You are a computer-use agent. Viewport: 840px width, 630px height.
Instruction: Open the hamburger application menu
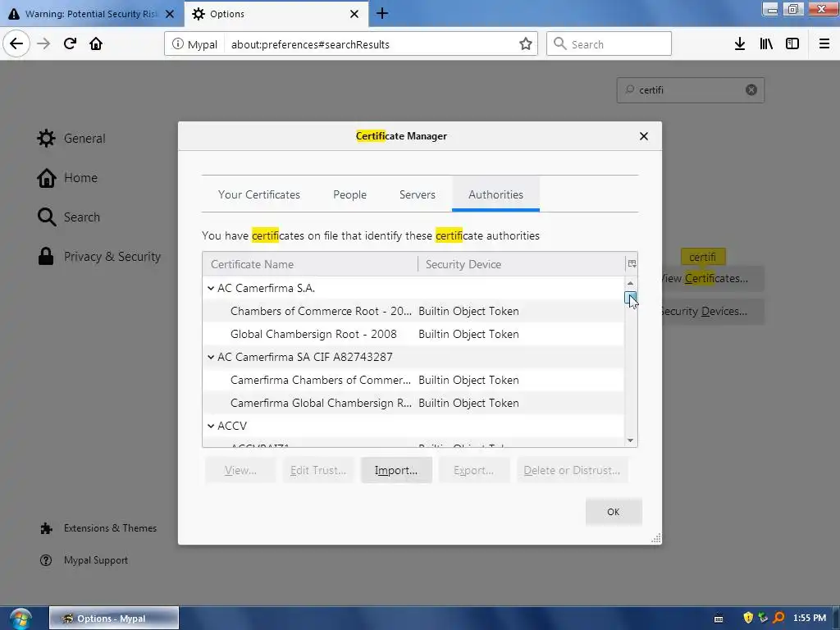824,44
